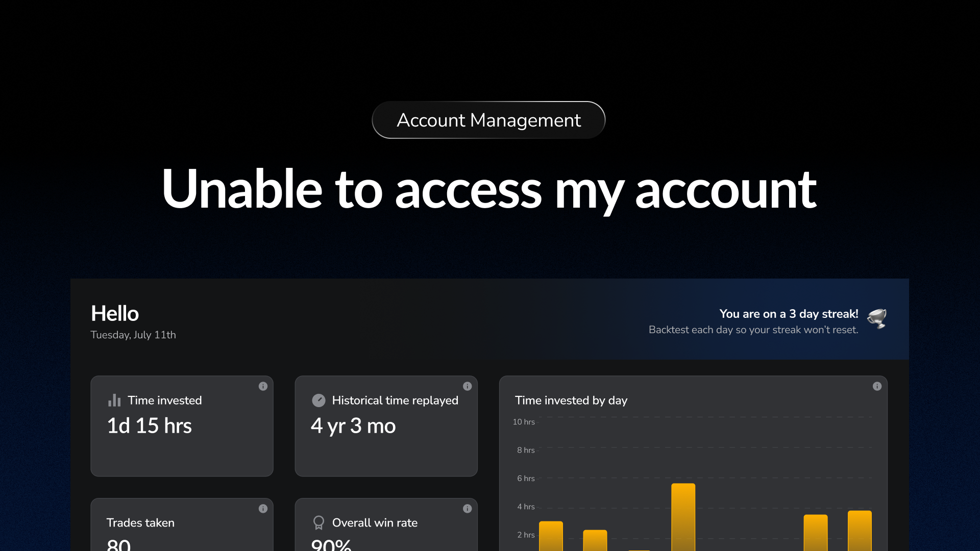Click the clock icon beside Historical time replayed
The image size is (980, 551).
tap(318, 400)
